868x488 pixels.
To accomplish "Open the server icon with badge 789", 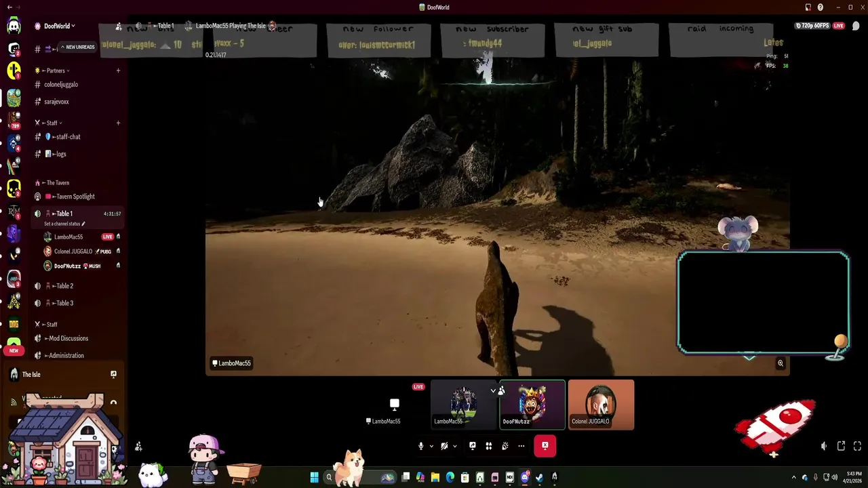I will [14, 120].
